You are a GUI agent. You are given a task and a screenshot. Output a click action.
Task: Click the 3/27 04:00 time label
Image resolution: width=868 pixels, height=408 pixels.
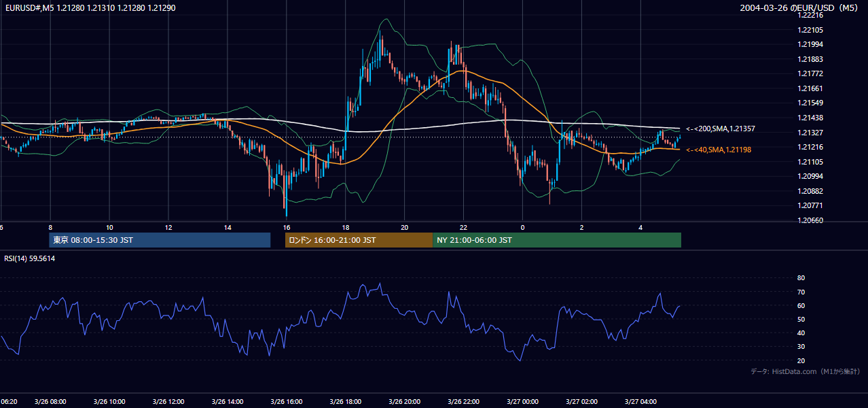tap(640, 402)
